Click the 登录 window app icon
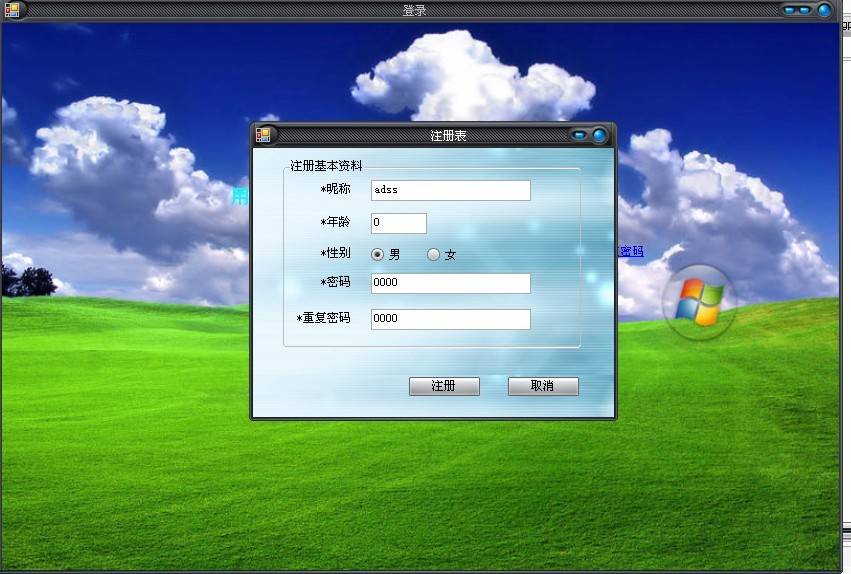The image size is (851, 574). pos(11,10)
